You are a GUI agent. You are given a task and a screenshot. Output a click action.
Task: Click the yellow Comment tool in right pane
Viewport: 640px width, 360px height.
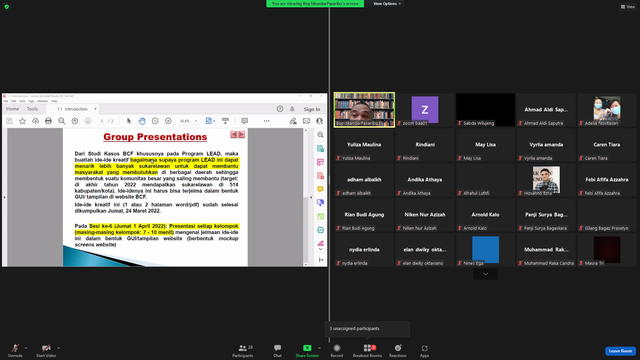320,189
